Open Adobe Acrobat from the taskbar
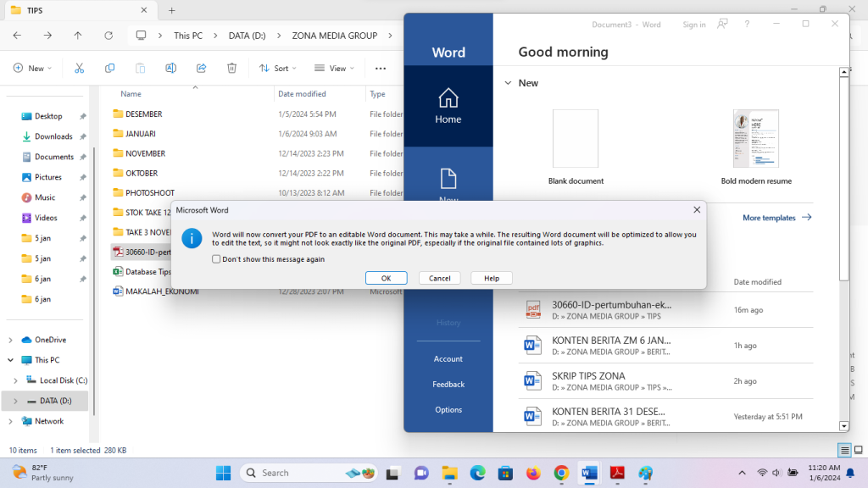The width and height of the screenshot is (868, 488). [617, 473]
